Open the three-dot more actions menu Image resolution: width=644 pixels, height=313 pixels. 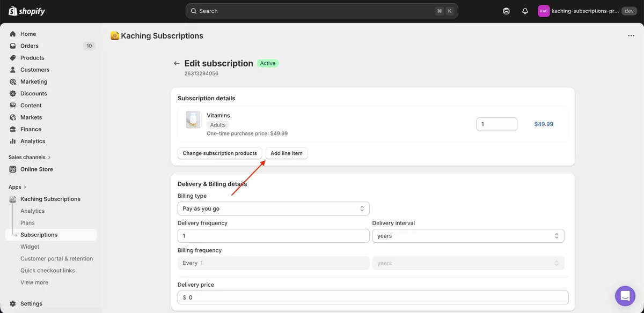631,36
